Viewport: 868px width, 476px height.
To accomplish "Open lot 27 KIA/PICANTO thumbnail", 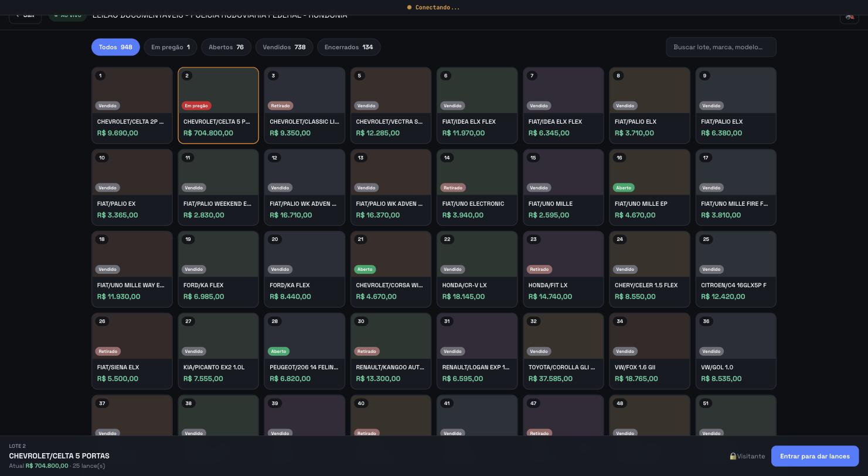I will (218, 336).
